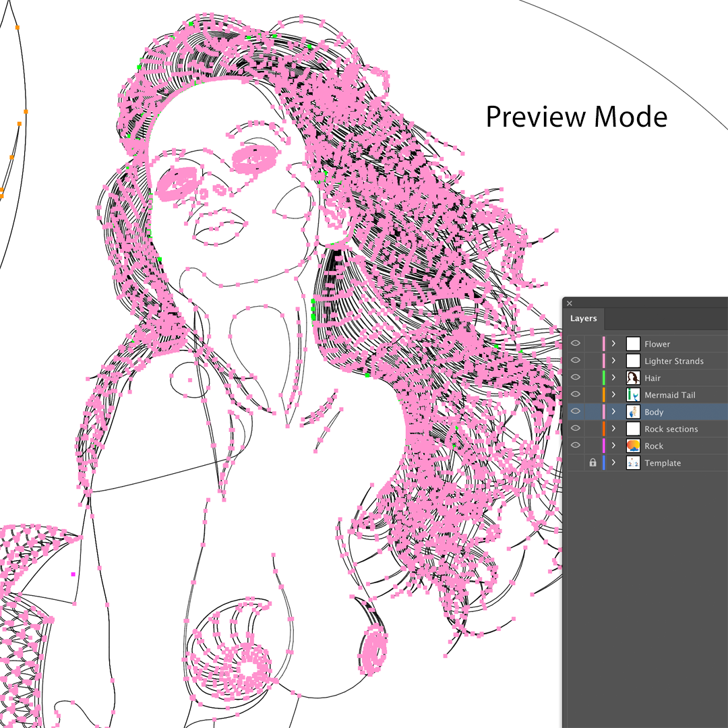Expand the Rock layer chevron

tap(614, 446)
